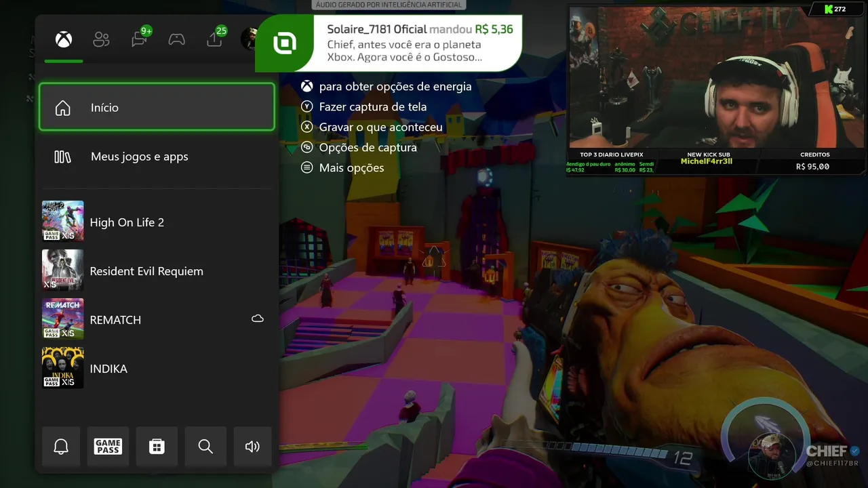Open the Store bag icon

[157, 446]
